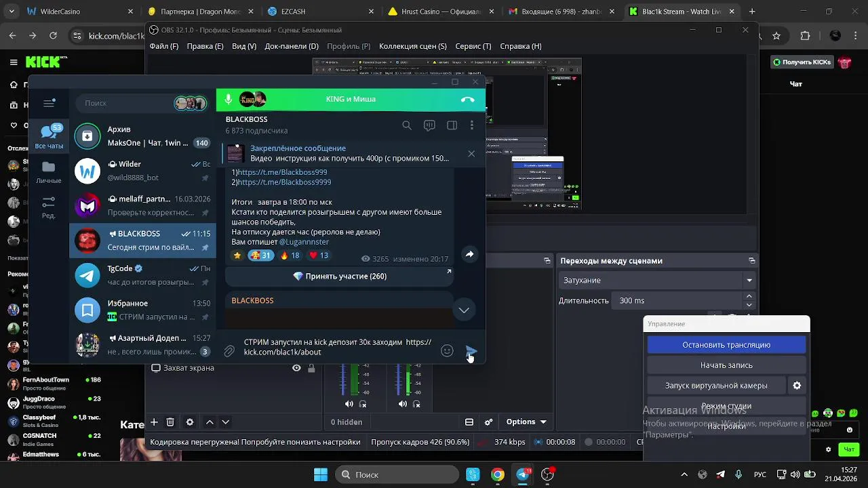The image size is (868, 488).
Task: Increase Длительность with the up stepper
Action: coord(749,296)
